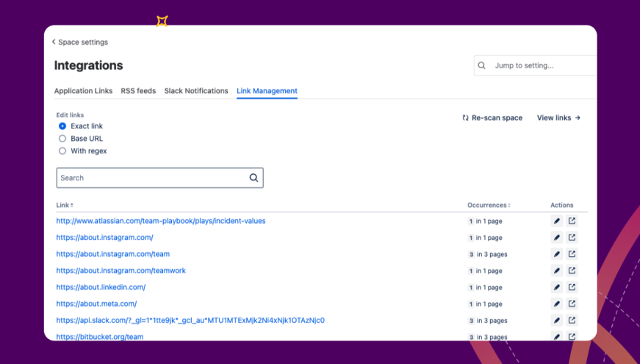640x364 pixels.
Task: Focus the Search links input field
Action: tap(159, 178)
